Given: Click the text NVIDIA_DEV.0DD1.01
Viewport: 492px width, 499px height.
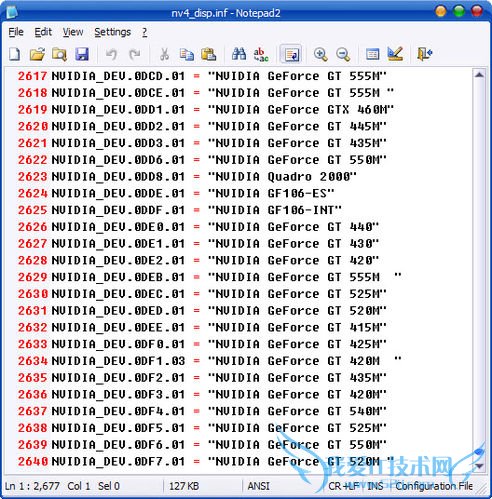Looking at the screenshot, I should [x=118, y=110].
